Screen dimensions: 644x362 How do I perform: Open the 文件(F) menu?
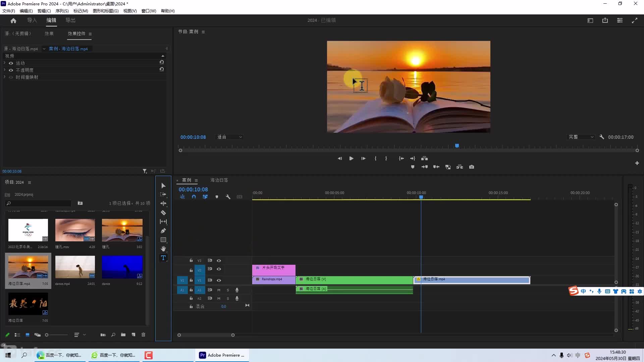9,11
